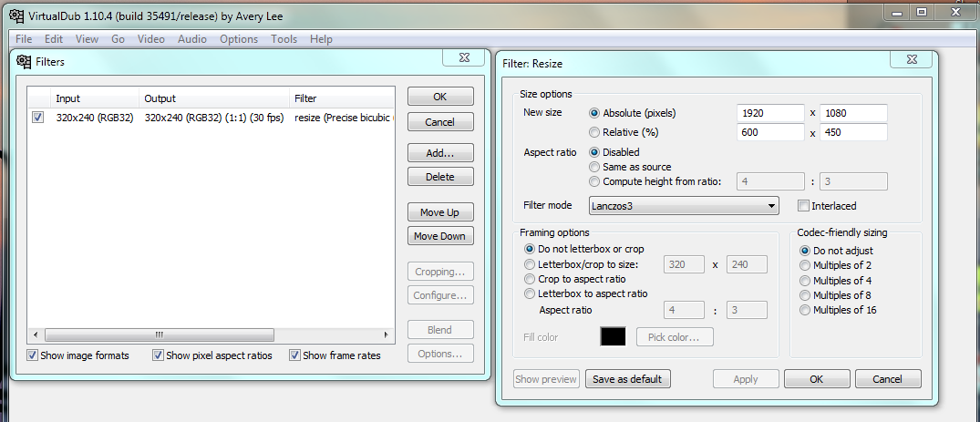Click the filter list scroll right arrow

tap(387, 335)
